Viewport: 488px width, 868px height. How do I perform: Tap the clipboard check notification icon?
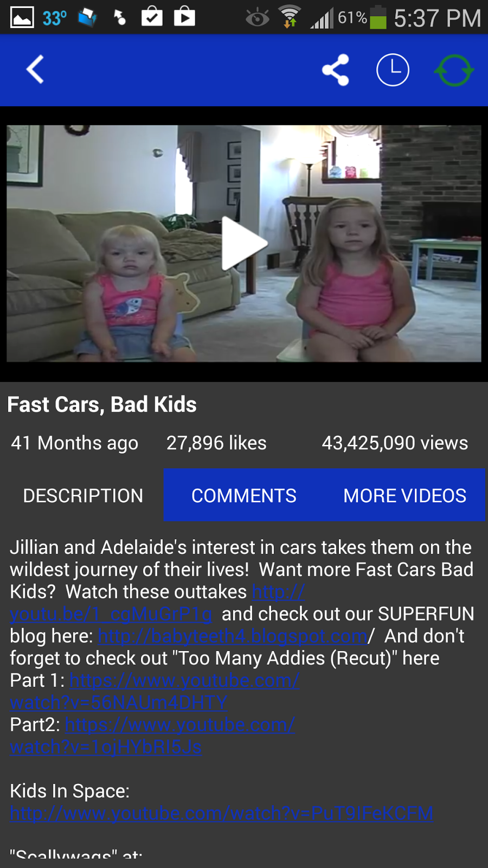152,17
